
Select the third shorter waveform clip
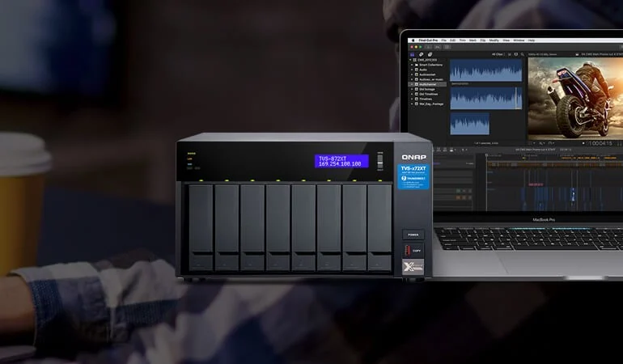point(469,124)
